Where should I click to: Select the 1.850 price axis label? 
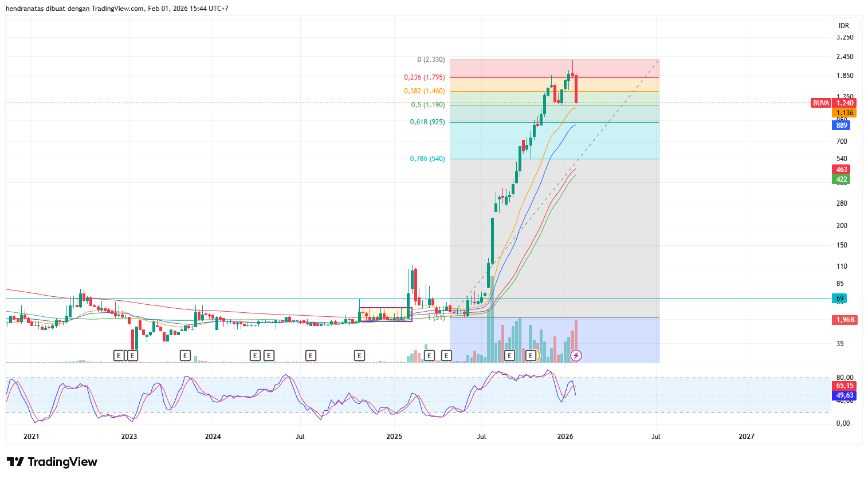pyautogui.click(x=845, y=76)
